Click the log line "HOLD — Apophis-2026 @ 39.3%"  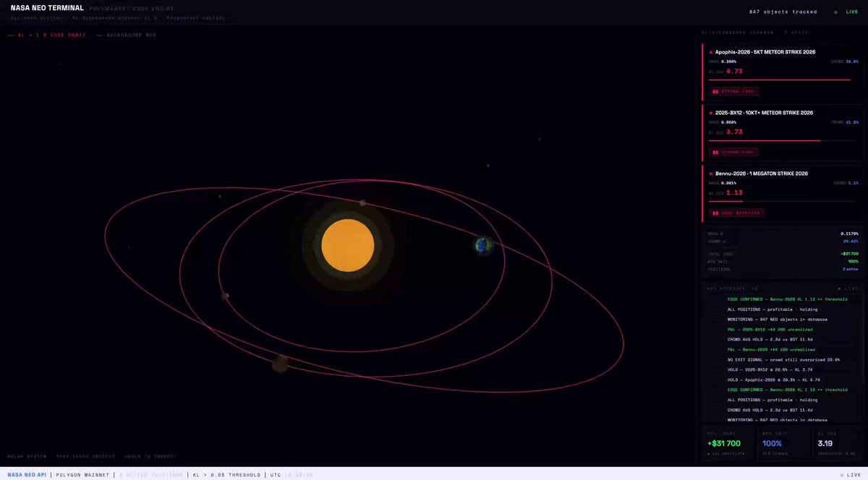coord(773,380)
